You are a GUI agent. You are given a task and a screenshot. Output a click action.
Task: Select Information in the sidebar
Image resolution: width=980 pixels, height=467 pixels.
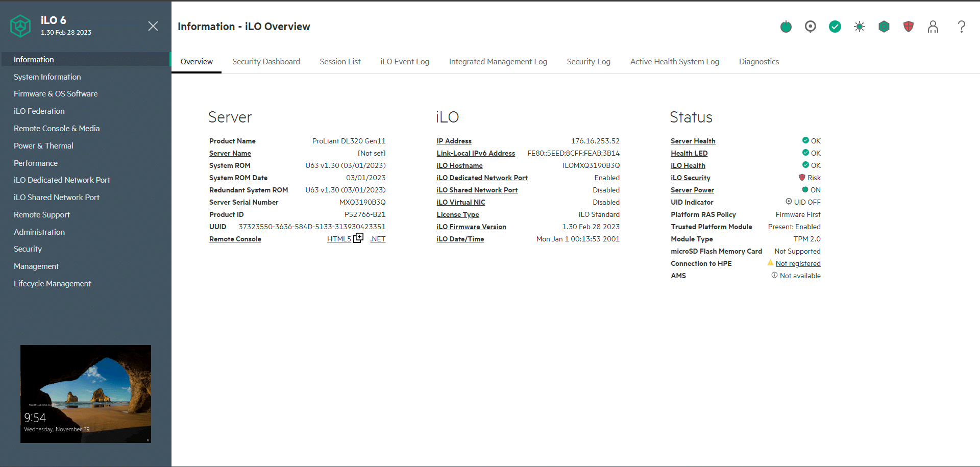85,60
